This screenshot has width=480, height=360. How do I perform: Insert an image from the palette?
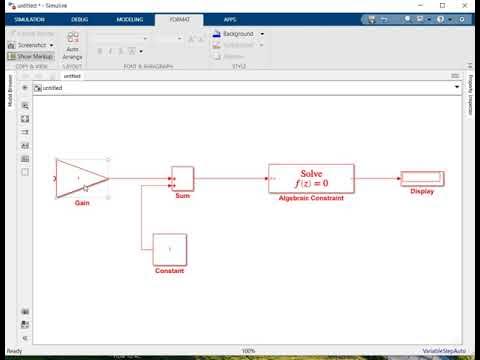(25, 159)
